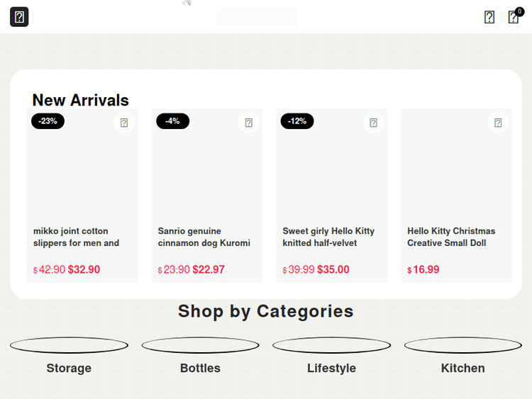Click the dark square icon in top-left header
The image size is (532, 399).
[x=19, y=17]
